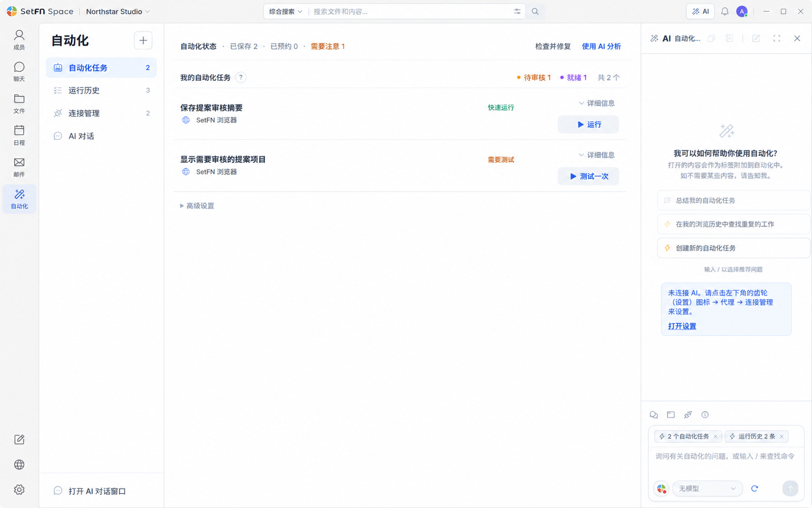Open the 聊天 chat sidebar icon
The image size is (812, 508).
pos(19,72)
